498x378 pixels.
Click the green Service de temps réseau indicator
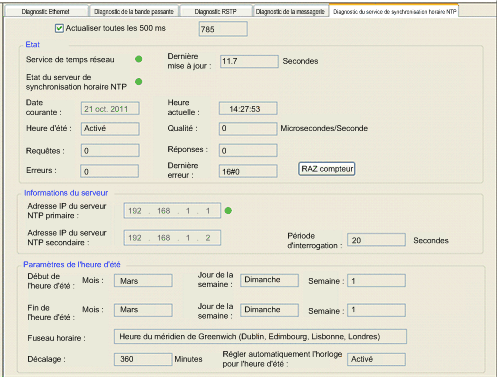click(x=139, y=59)
